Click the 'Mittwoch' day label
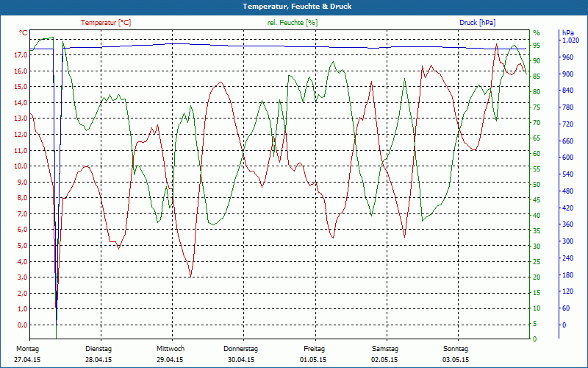This screenshot has width=588, height=368. coord(171,349)
